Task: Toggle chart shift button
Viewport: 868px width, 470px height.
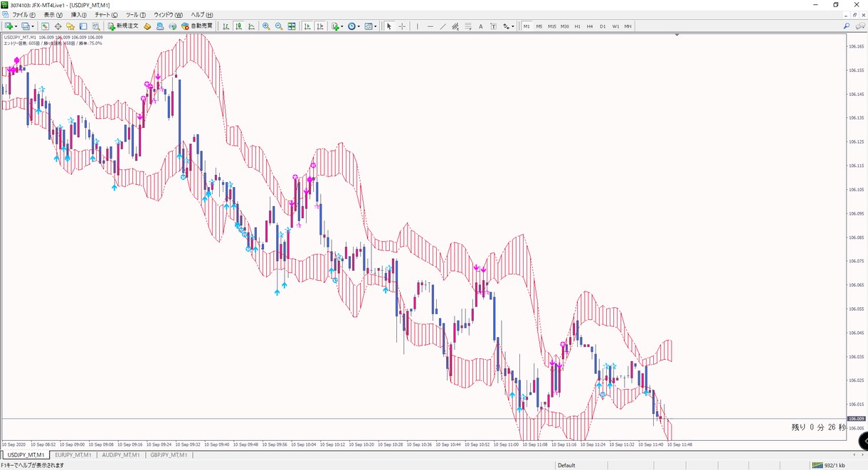Action: pos(320,26)
